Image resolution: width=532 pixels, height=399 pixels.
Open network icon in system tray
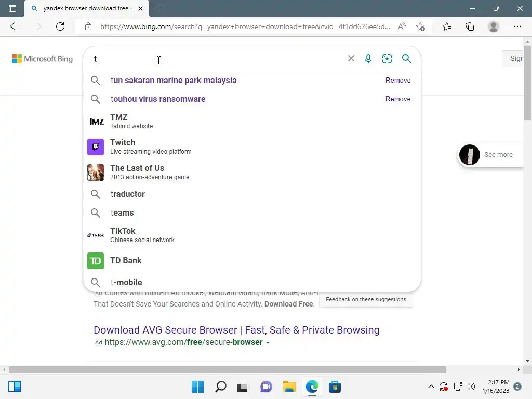click(458, 387)
